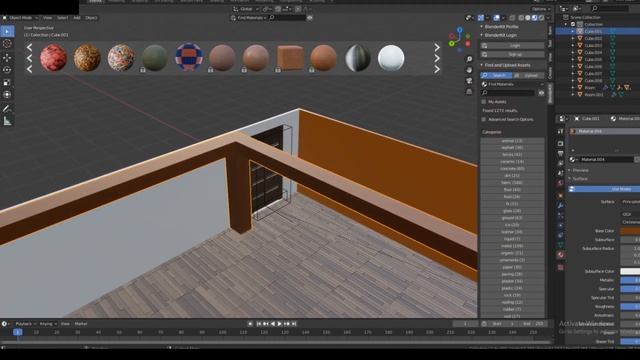
Task: Click the BlenderKit Login button
Action: pos(512,45)
